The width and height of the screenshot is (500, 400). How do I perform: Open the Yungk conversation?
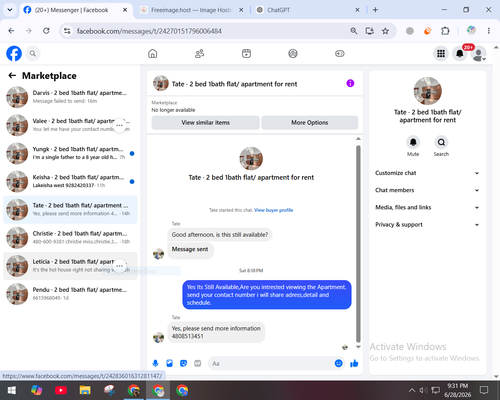70,153
